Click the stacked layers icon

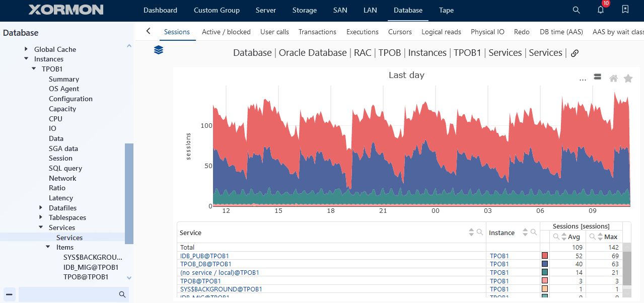[x=159, y=50]
